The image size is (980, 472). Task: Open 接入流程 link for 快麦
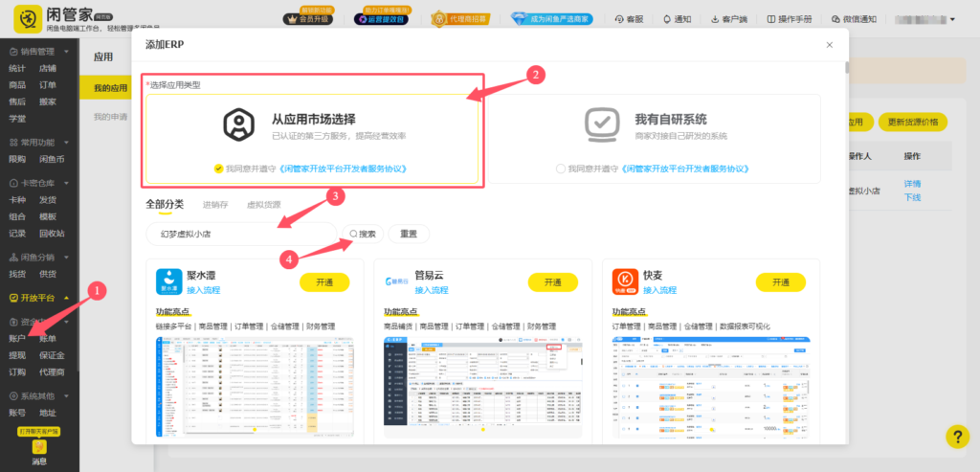pos(659,291)
